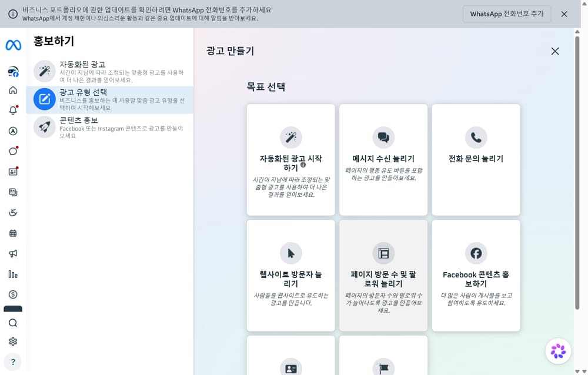Open the notifications bell icon

pos(13,111)
